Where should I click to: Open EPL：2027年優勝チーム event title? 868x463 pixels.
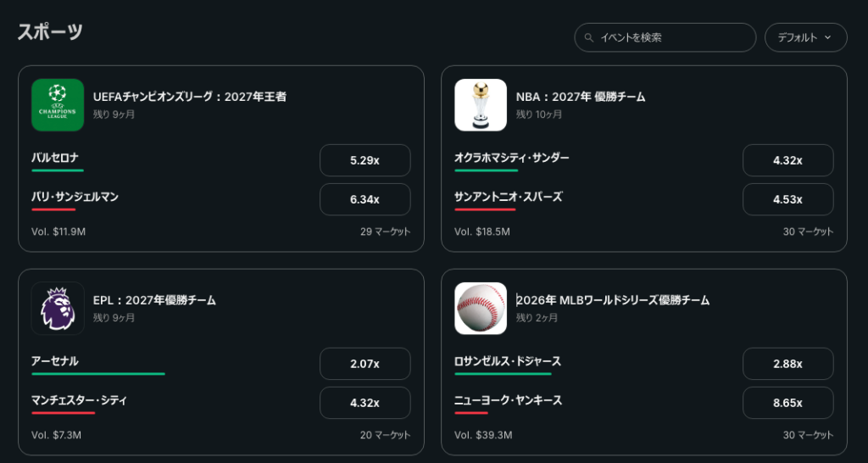coord(154,300)
